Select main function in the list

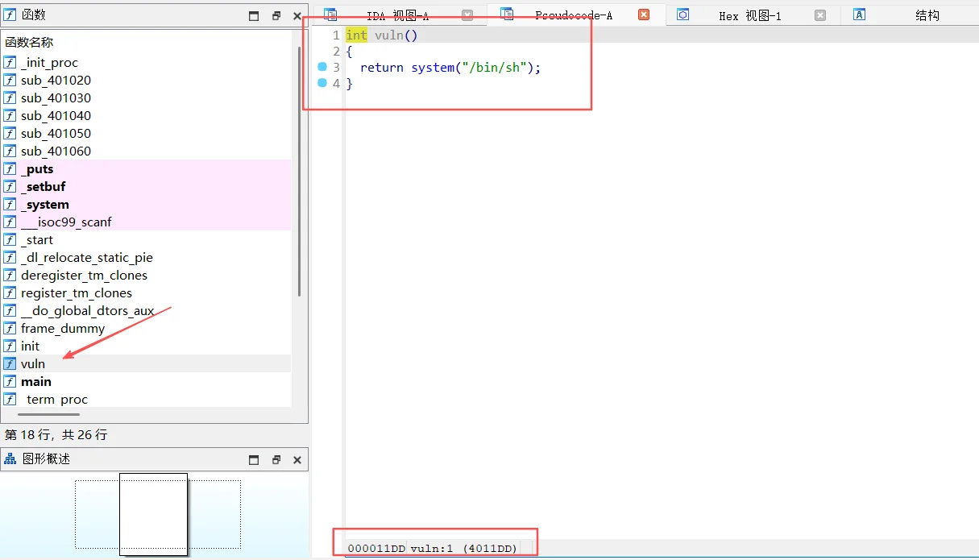[x=36, y=382]
